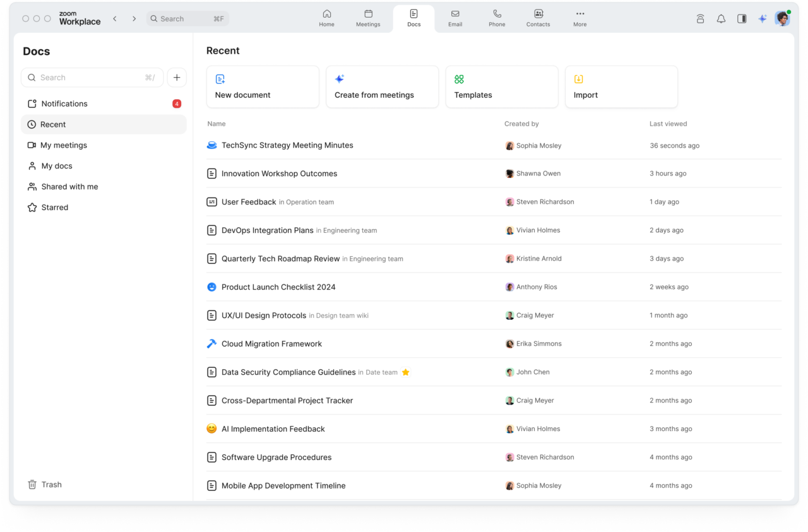Screen dimensions: 808x532
Task: Switch to the Meetings tab
Action: 368,18
